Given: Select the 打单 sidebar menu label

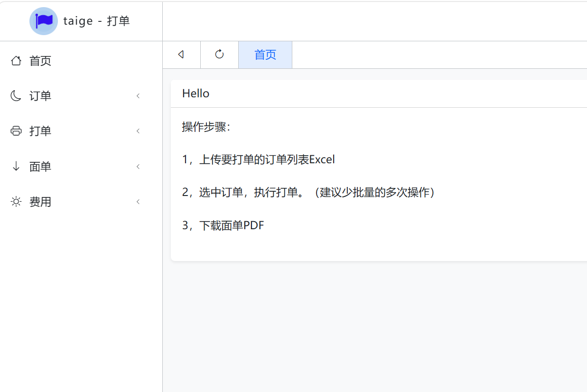Looking at the screenshot, I should [40, 131].
